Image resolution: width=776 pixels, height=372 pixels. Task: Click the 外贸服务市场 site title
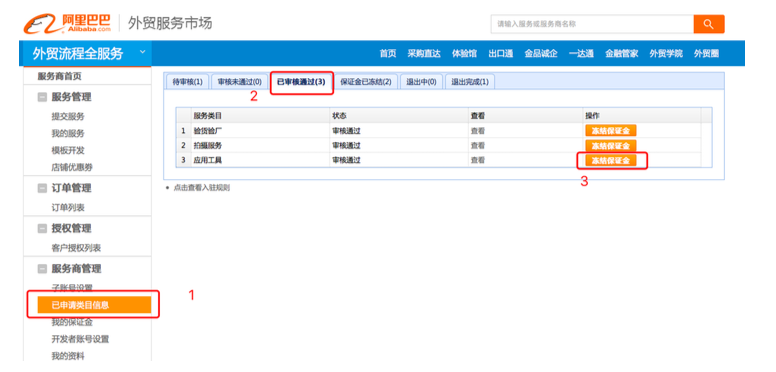(170, 23)
